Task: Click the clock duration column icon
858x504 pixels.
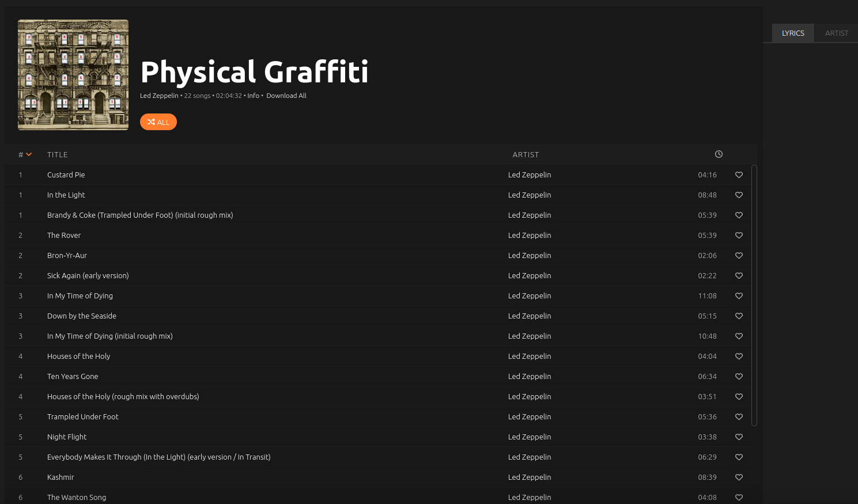Action: [x=719, y=154]
